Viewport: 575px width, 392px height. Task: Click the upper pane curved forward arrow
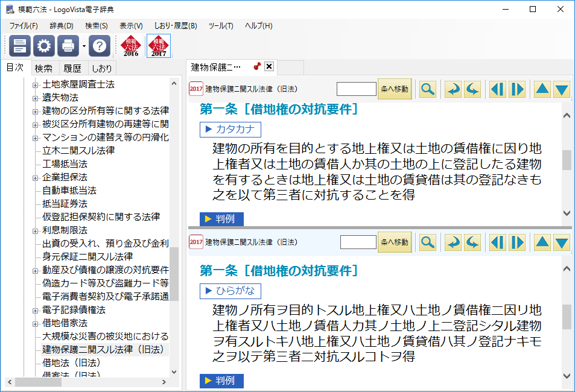tap(472, 89)
